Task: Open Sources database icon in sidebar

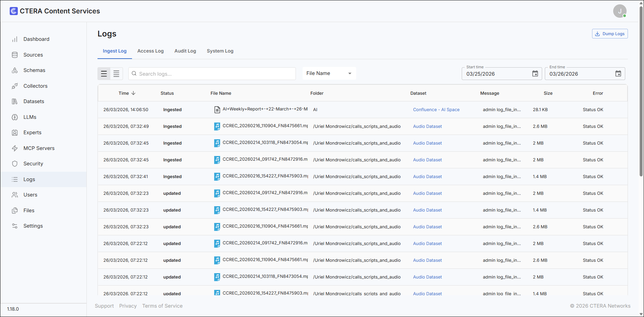Action: pos(15,55)
